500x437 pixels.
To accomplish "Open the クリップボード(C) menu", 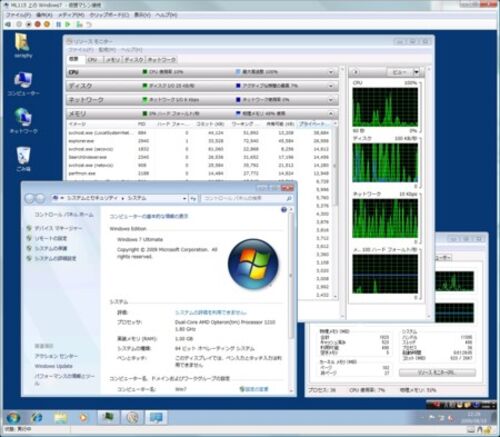I will coord(109,15).
